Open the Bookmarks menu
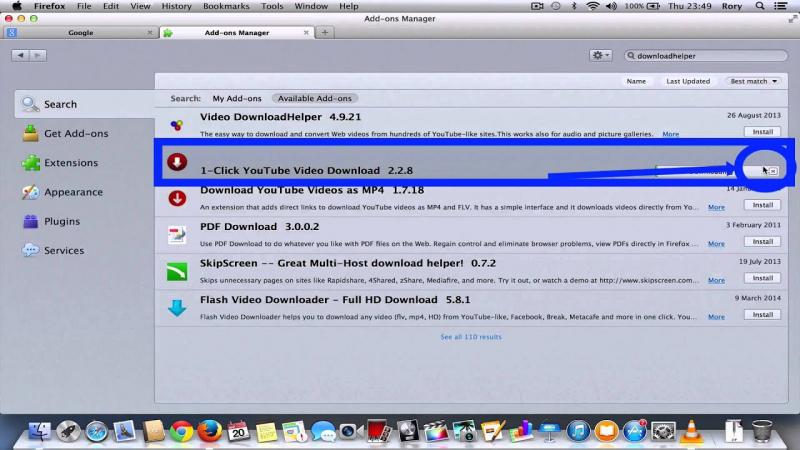 click(226, 6)
